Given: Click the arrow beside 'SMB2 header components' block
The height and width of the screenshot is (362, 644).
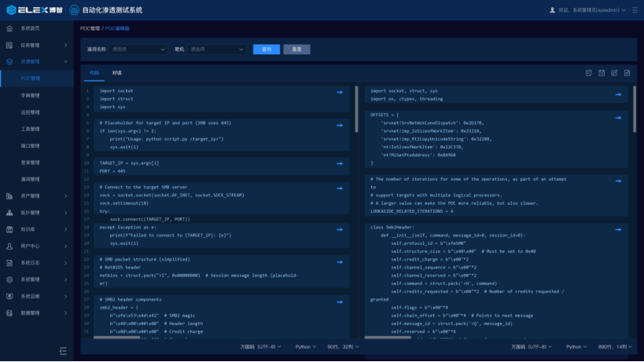Looking at the screenshot, I should 340,302.
